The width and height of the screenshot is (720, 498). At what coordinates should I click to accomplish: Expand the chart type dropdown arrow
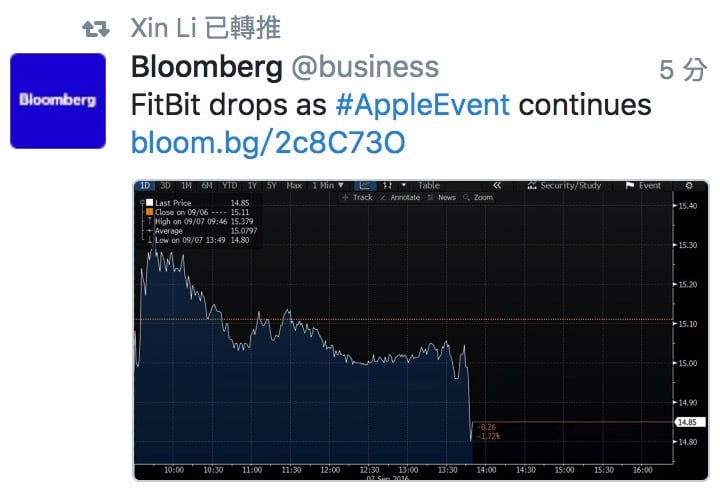pyautogui.click(x=404, y=185)
